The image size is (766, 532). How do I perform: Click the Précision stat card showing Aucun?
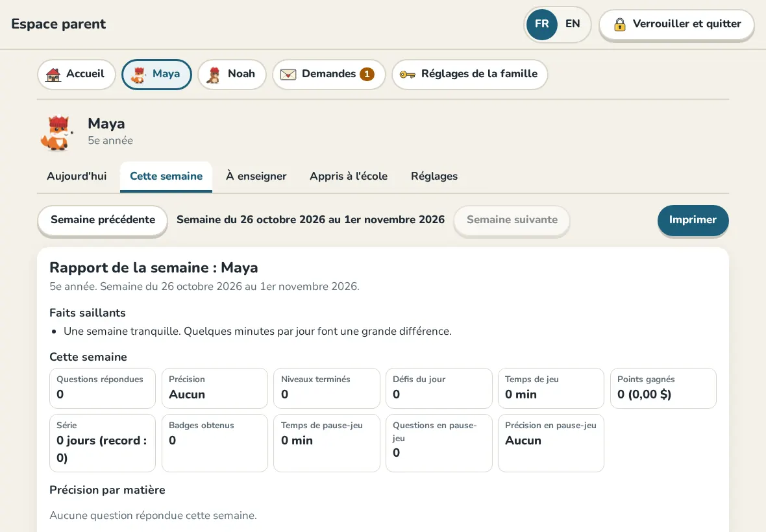[215, 388]
